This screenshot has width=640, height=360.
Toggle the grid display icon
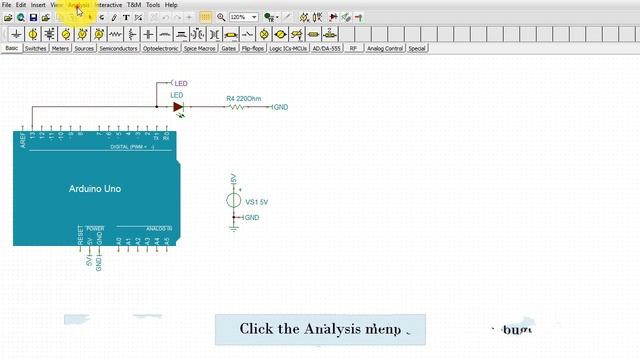(x=205, y=17)
